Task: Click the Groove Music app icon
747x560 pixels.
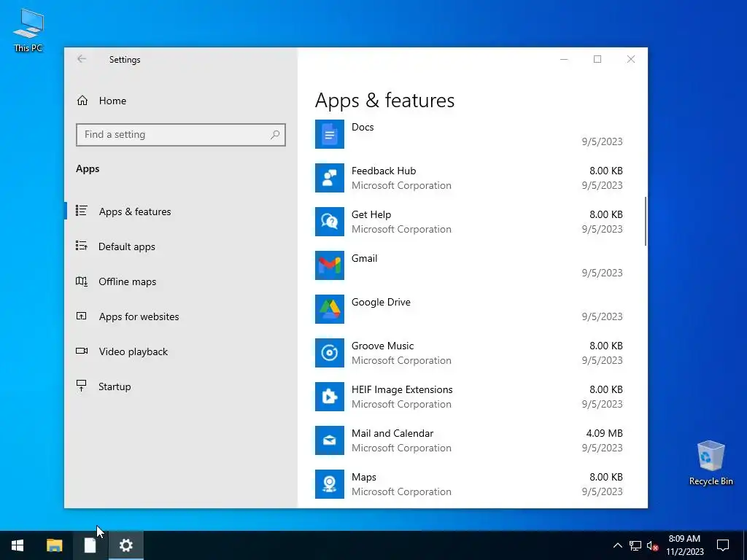Action: pos(329,354)
